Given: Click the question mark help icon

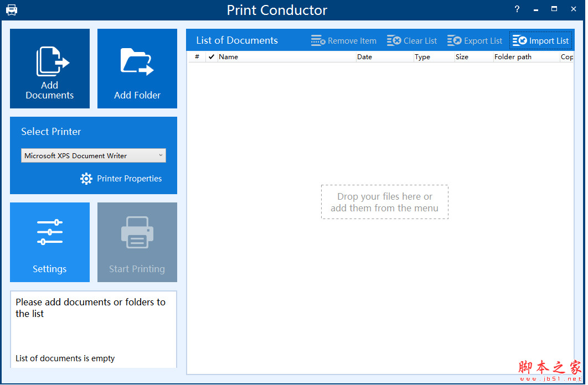Looking at the screenshot, I should 517,9.
